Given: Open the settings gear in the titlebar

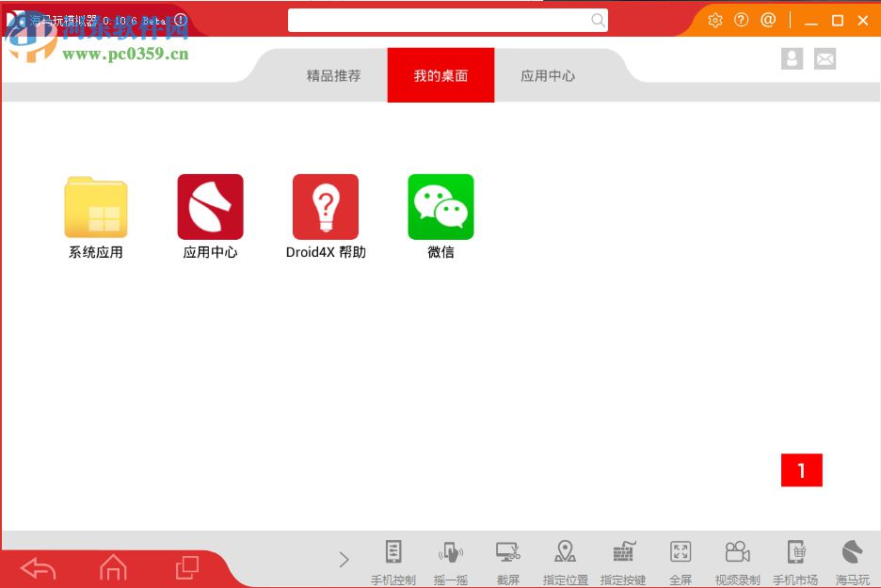Looking at the screenshot, I should [x=714, y=19].
